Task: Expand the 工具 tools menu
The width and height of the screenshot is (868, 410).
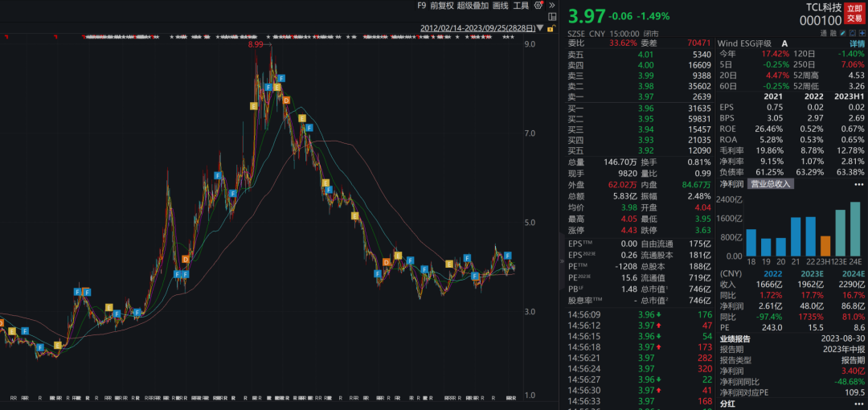Action: point(522,6)
